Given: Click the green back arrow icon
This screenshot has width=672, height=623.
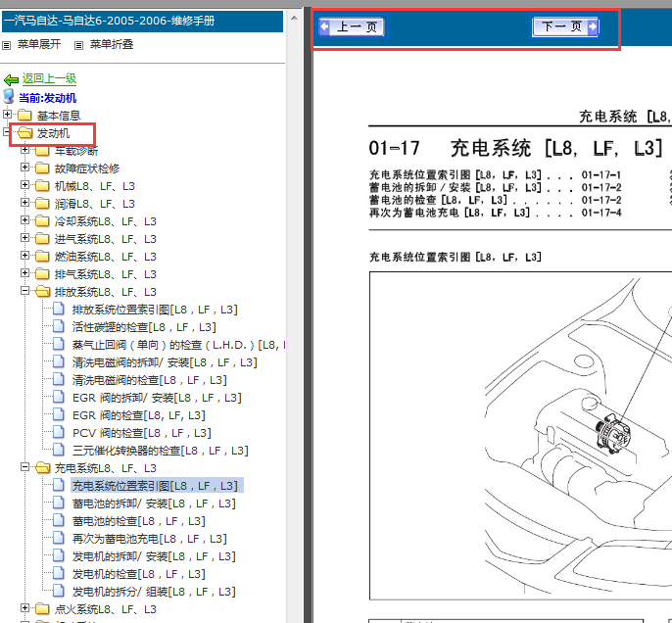Looking at the screenshot, I should 11,79.
